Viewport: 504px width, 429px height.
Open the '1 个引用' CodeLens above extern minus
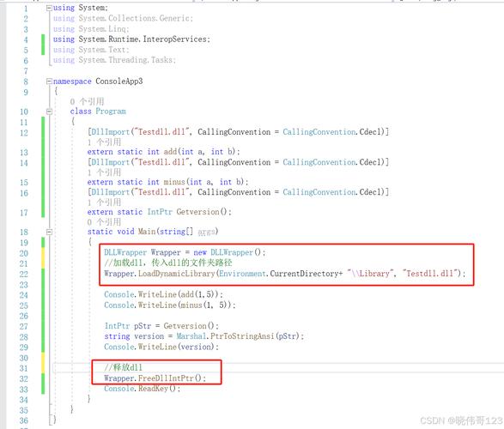(104, 172)
